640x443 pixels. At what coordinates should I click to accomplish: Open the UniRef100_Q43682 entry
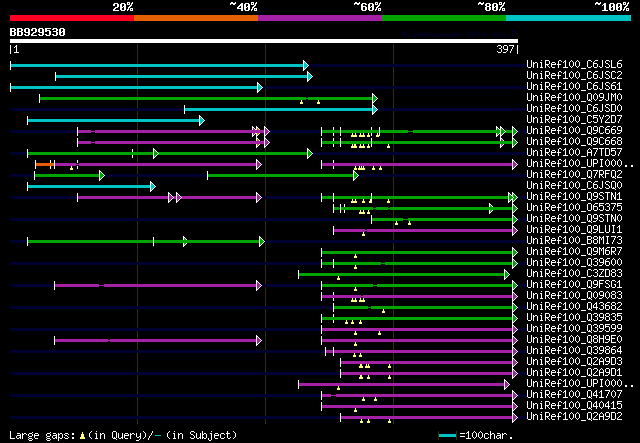(x=574, y=307)
